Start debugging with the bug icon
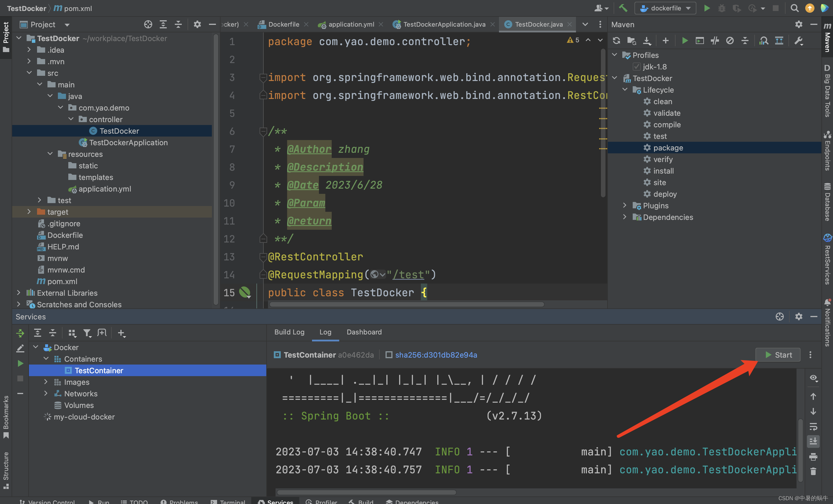The height and width of the screenshot is (504, 833). pyautogui.click(x=722, y=8)
